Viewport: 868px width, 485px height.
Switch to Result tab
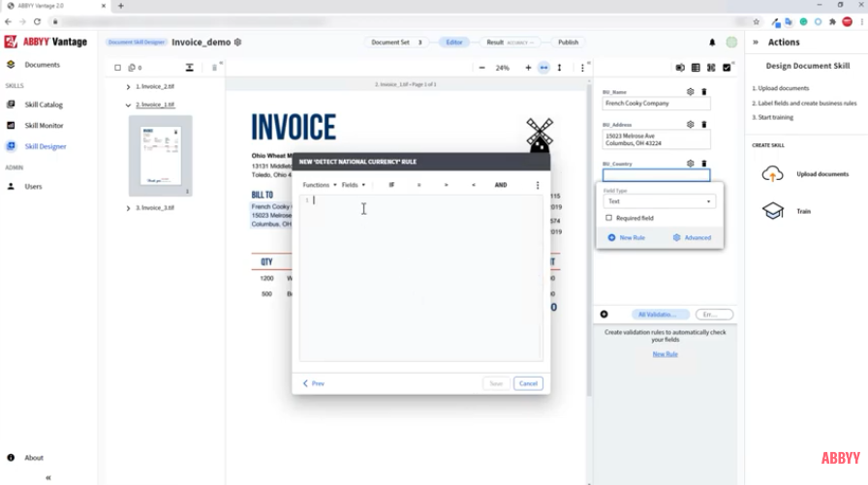(x=510, y=42)
